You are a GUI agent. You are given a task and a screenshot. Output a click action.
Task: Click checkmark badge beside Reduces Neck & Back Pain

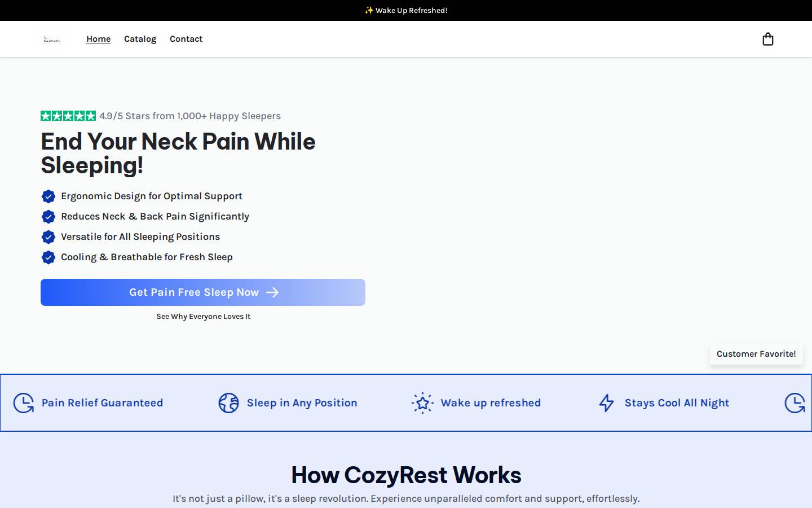pyautogui.click(x=48, y=216)
